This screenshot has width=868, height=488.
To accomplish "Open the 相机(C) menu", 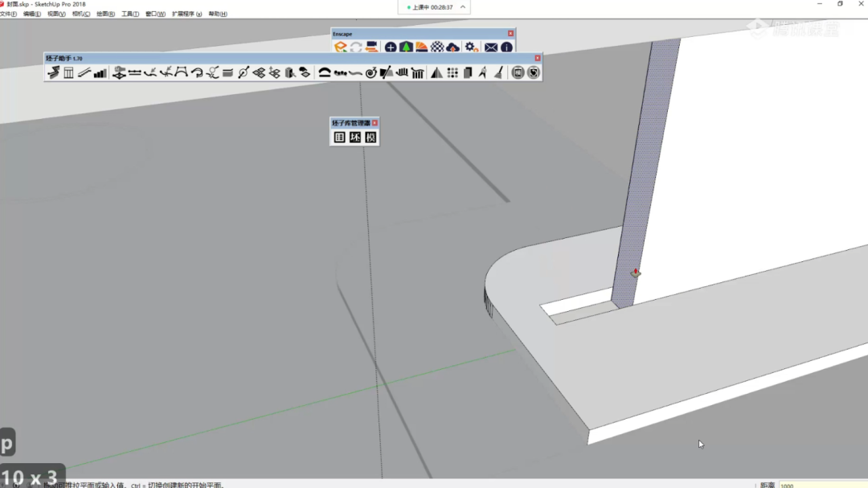I will [81, 14].
